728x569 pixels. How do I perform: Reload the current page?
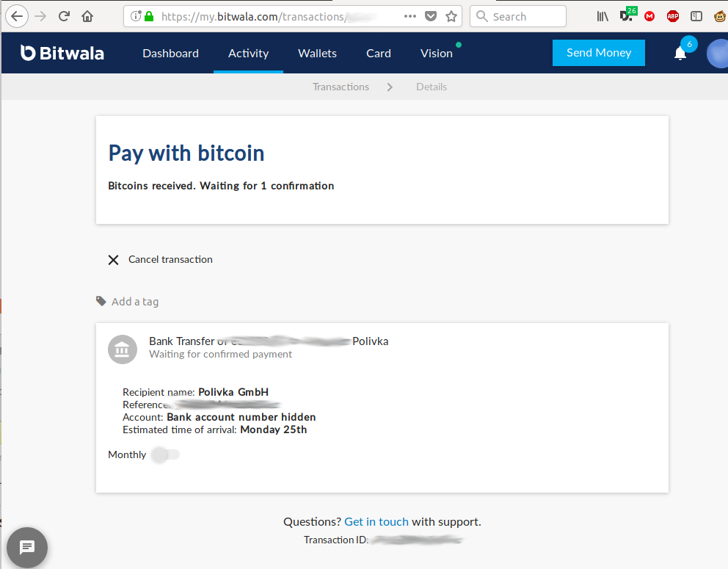pos(64,17)
